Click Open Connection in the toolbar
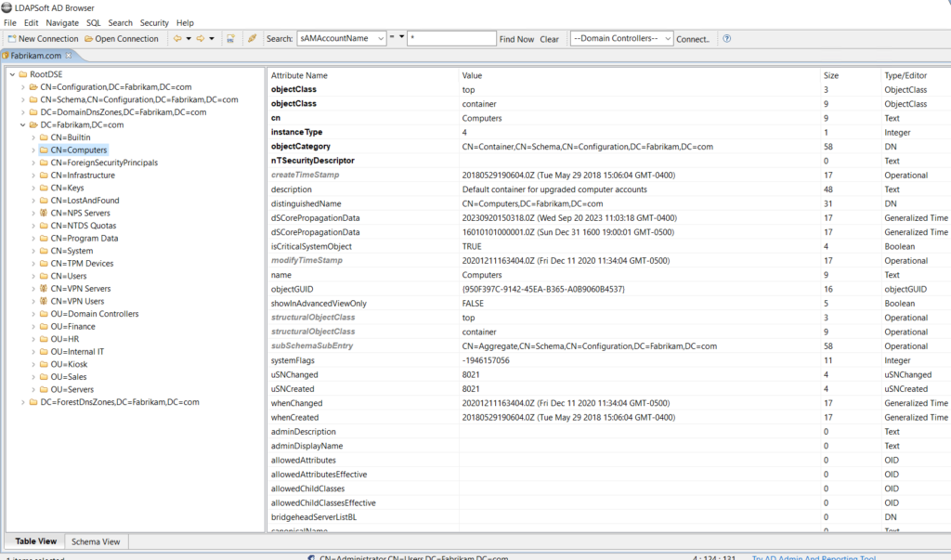The width and height of the screenshot is (951, 560). pos(122,38)
